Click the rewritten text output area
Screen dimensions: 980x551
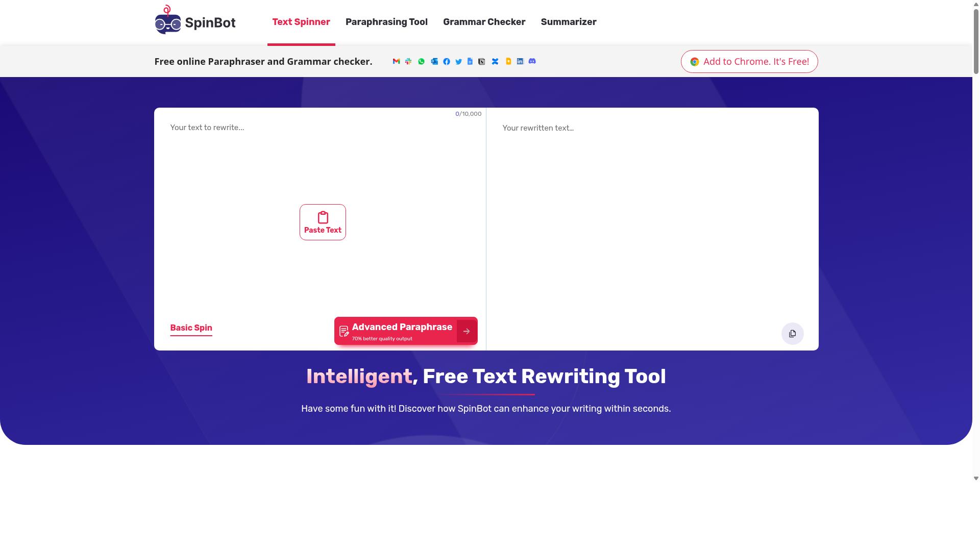pos(652,214)
